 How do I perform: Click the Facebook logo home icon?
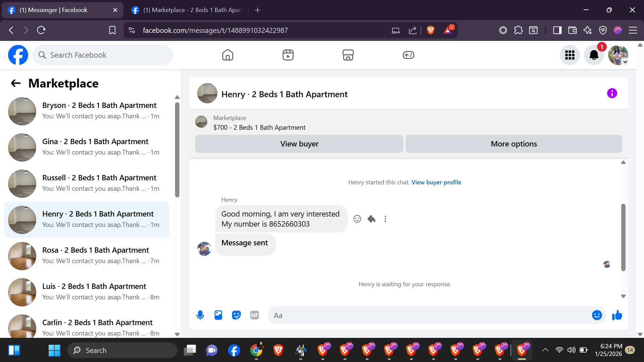[18, 55]
